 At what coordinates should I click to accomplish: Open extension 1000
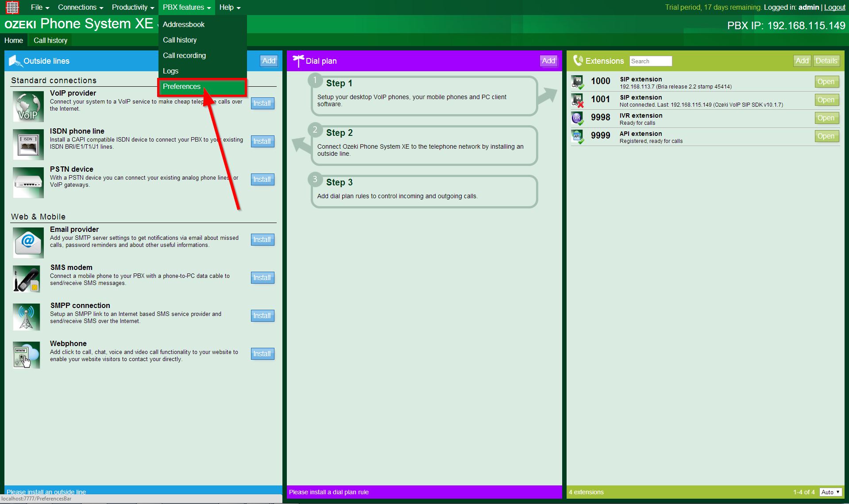pyautogui.click(x=826, y=81)
